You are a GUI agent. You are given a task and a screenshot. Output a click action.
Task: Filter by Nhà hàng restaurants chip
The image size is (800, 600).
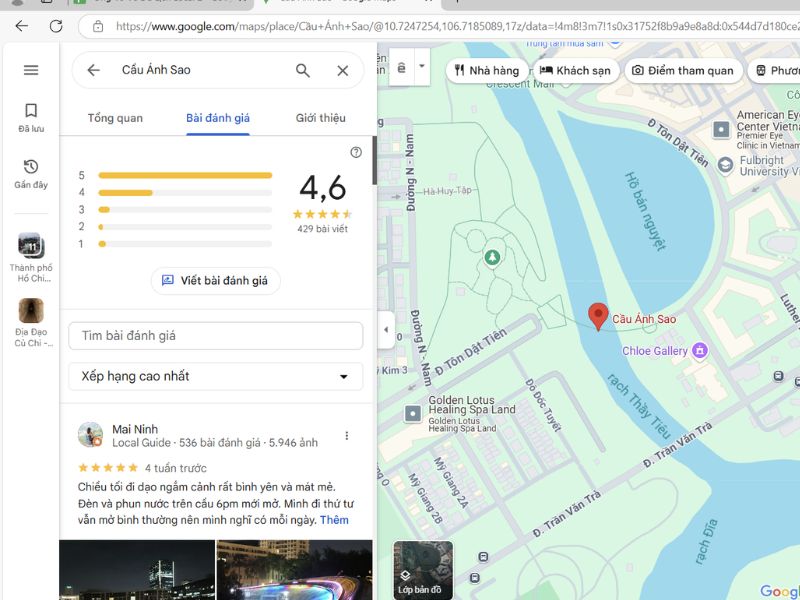pyautogui.click(x=487, y=70)
